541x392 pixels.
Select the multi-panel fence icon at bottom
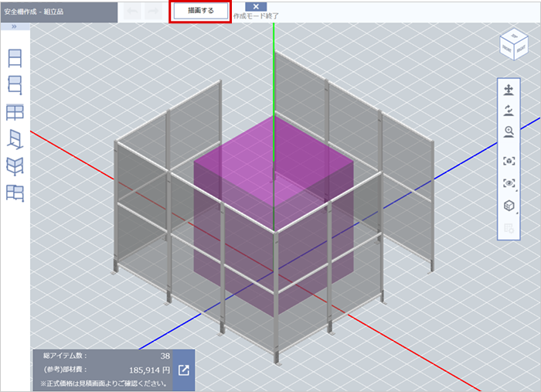click(x=15, y=193)
